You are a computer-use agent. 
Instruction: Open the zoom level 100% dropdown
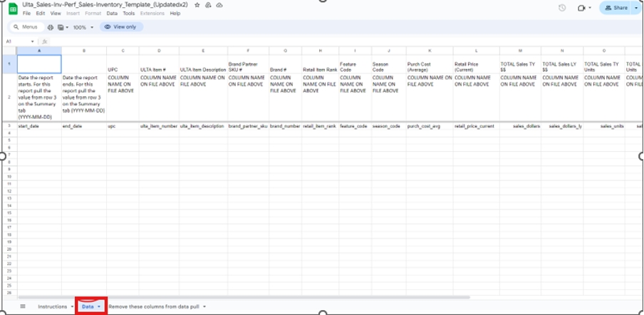[81, 27]
